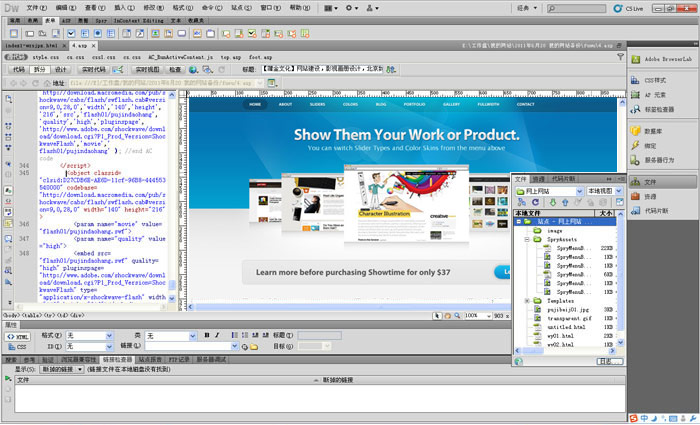Click Preview in Browser globe icon

coord(193,70)
